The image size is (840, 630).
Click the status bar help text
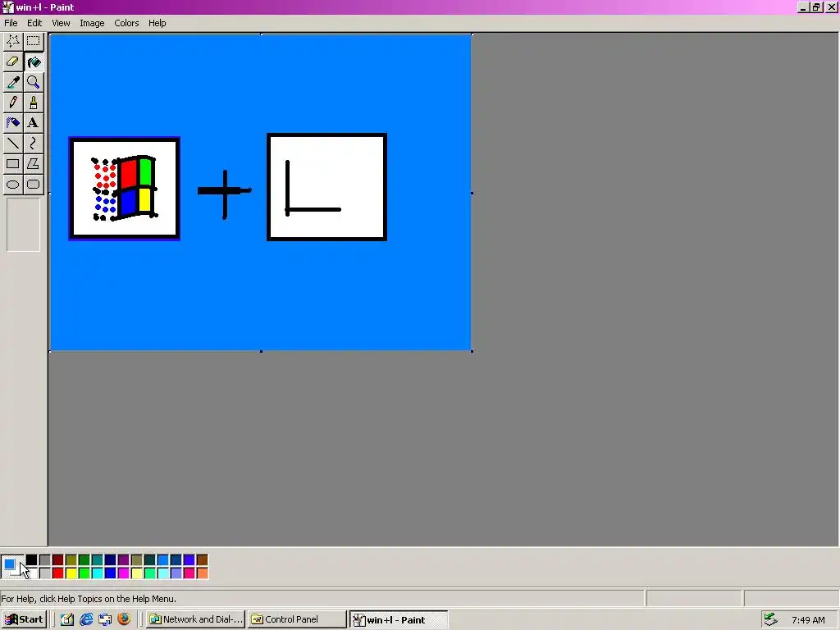(89, 598)
